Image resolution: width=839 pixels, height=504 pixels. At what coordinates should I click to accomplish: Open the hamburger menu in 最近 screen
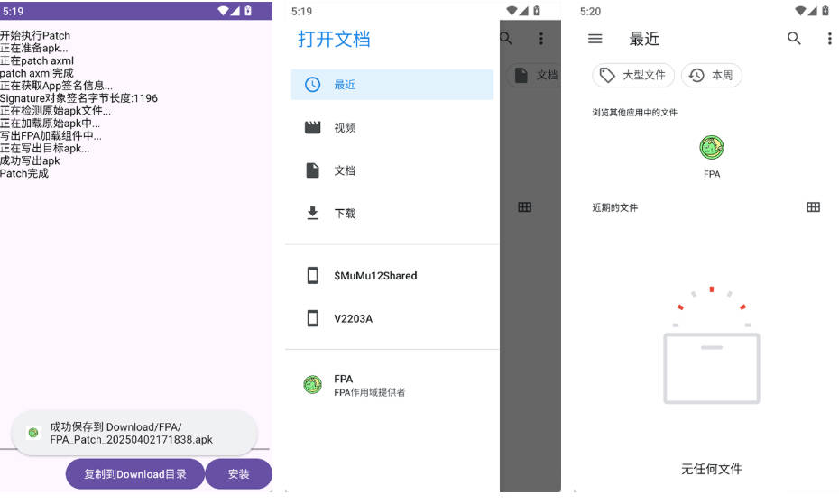(595, 39)
